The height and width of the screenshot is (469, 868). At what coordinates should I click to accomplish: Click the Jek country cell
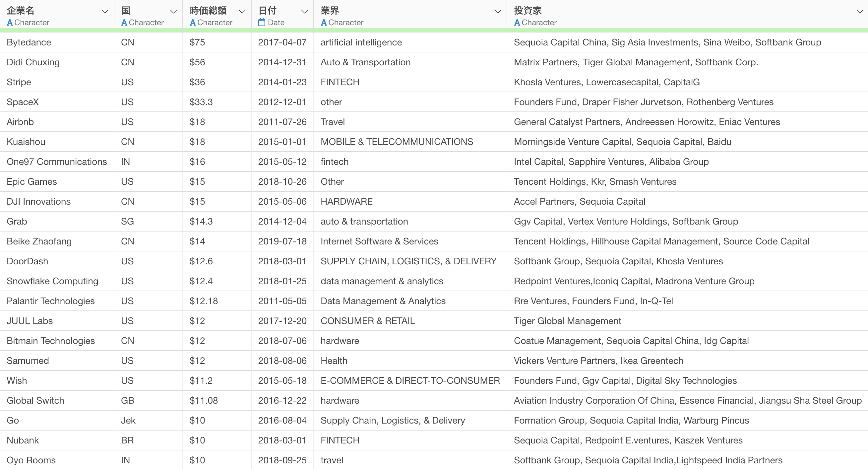click(149, 420)
